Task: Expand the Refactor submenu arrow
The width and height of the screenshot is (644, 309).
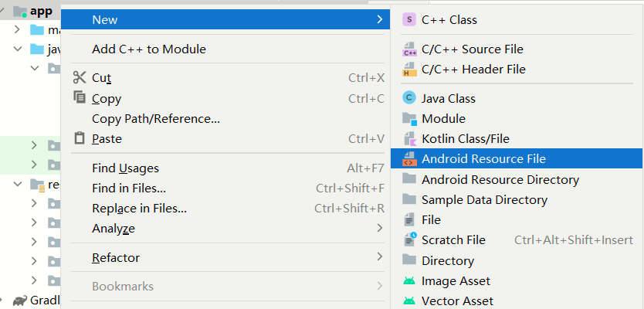Action: point(379,257)
